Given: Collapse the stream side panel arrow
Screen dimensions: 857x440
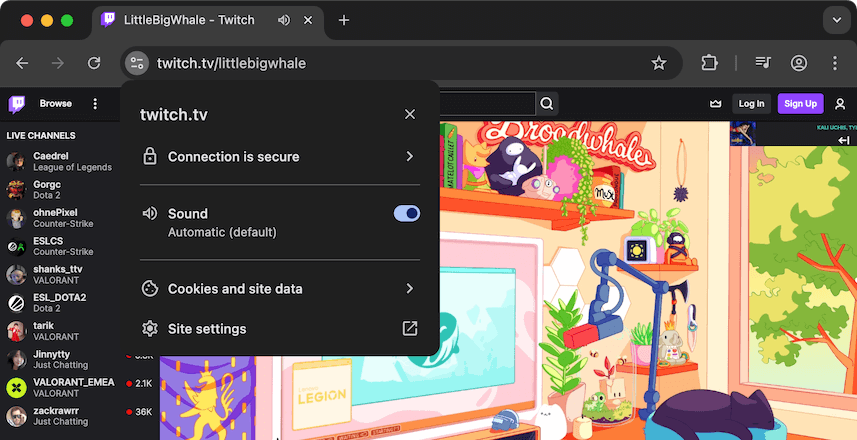Looking at the screenshot, I should click(x=844, y=140).
